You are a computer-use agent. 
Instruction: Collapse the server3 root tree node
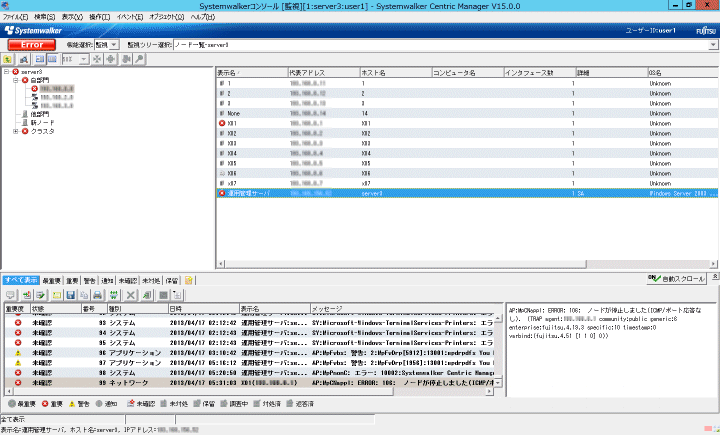pos(6,72)
